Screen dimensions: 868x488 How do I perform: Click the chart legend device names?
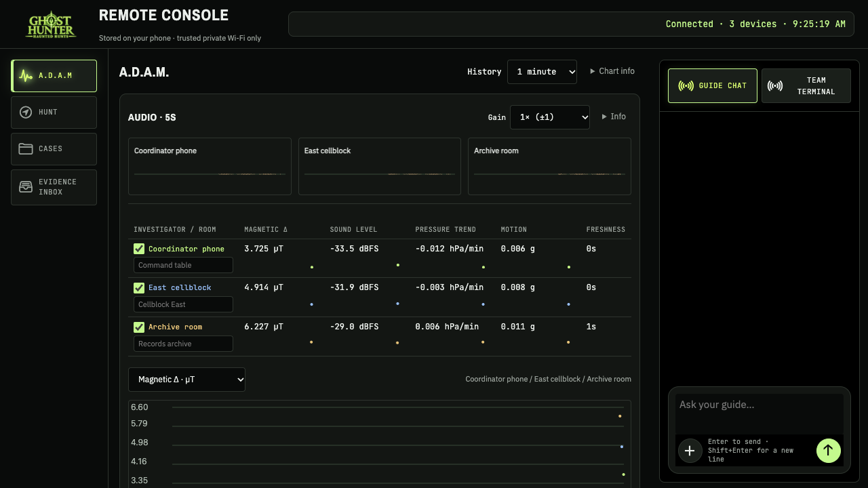click(548, 380)
